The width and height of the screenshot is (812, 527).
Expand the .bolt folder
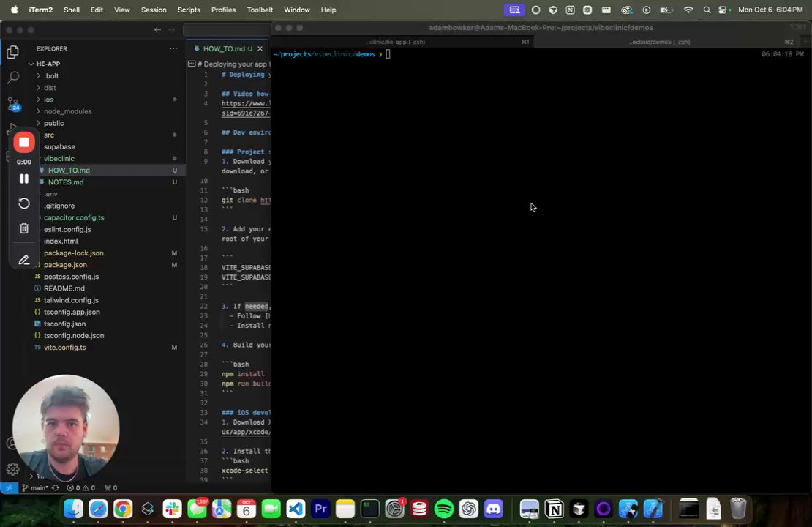[51, 75]
